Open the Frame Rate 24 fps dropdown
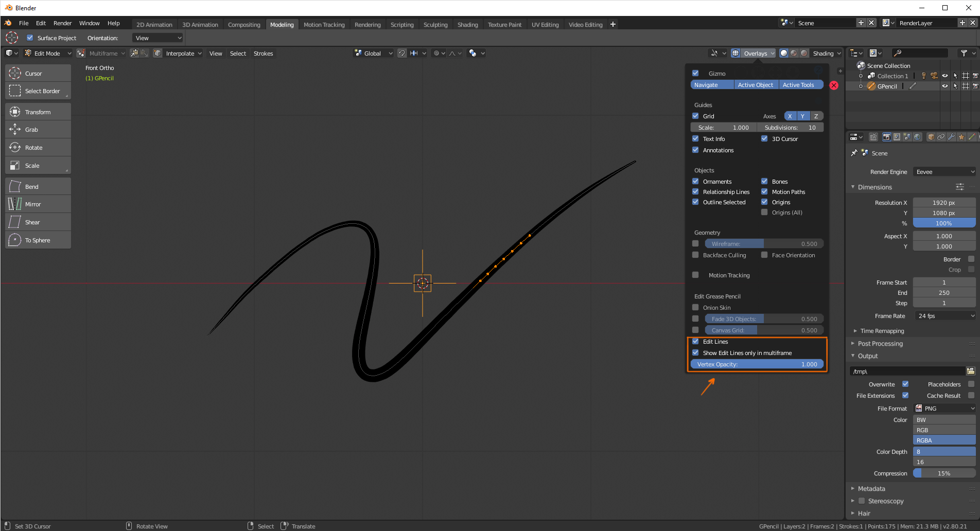 point(944,316)
